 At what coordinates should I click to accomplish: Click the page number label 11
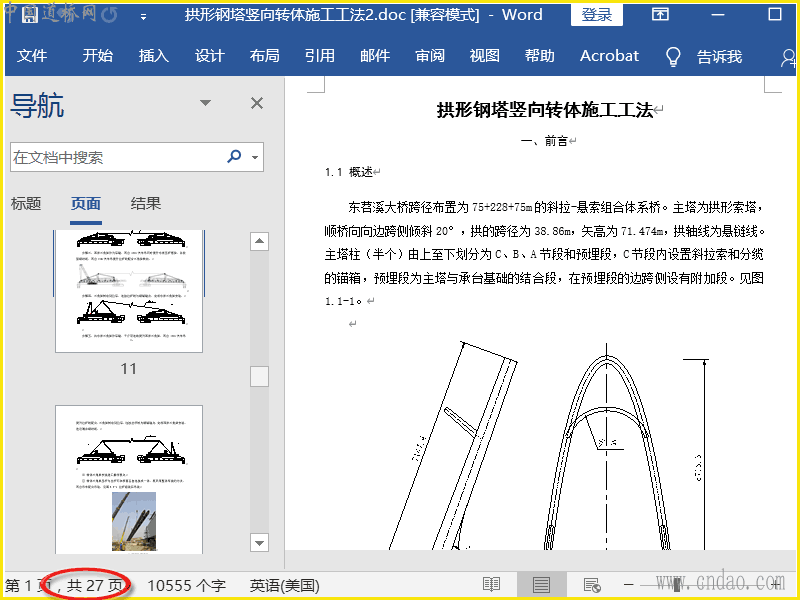click(x=129, y=368)
